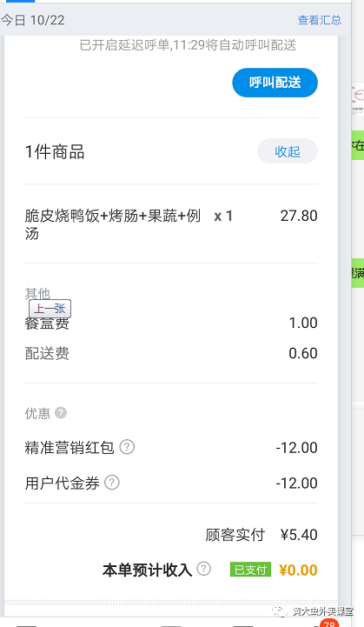Select the 今日 10/22 date header
364x627 pixels.
[33, 20]
